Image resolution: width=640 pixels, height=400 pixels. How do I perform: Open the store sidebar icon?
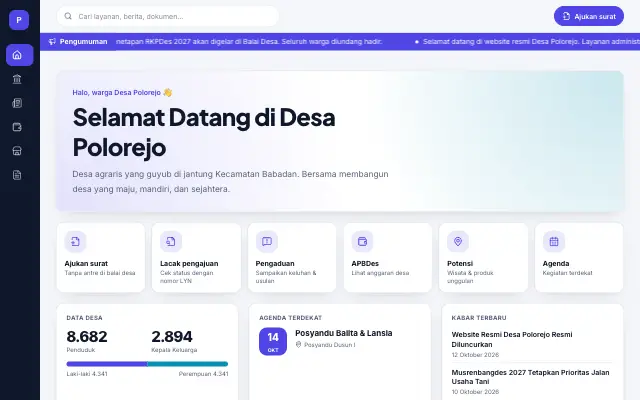(x=17, y=151)
